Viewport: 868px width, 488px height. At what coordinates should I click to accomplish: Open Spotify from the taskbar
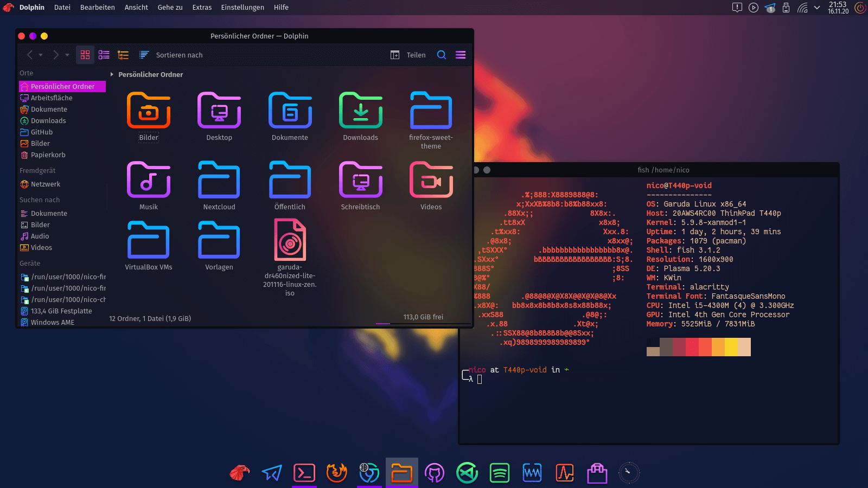click(x=500, y=473)
